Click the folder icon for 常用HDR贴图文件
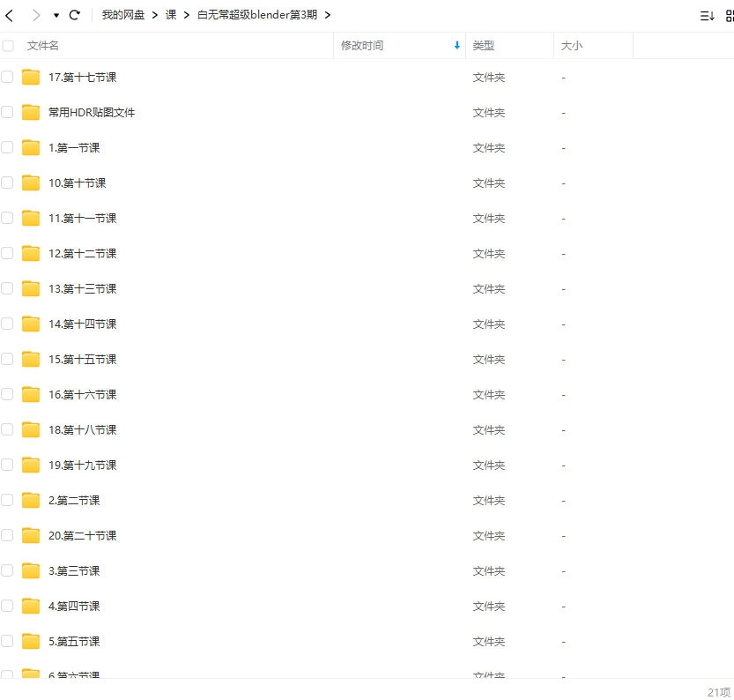The image size is (734, 700). click(x=31, y=112)
